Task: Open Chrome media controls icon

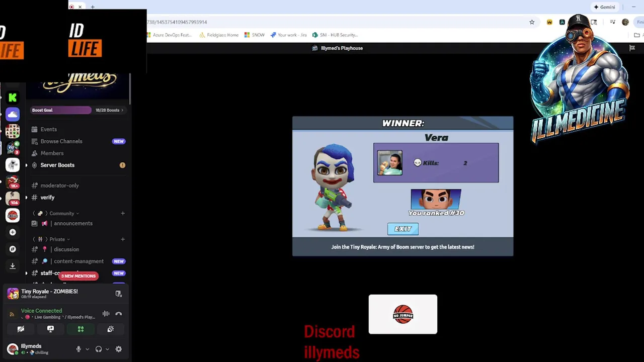Action: click(x=612, y=22)
